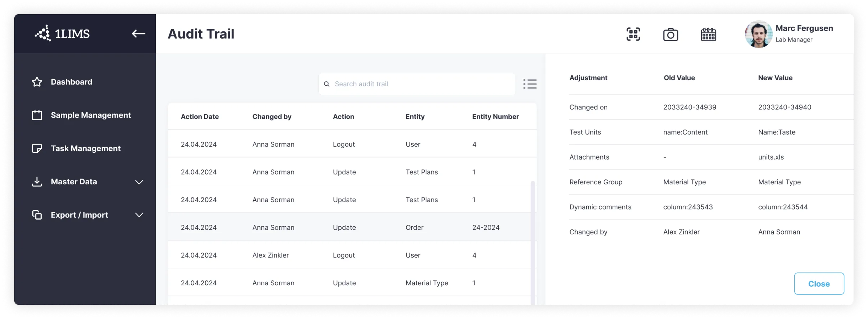The height and width of the screenshot is (319, 868).
Task: Click the search magnifier icon
Action: (x=327, y=84)
